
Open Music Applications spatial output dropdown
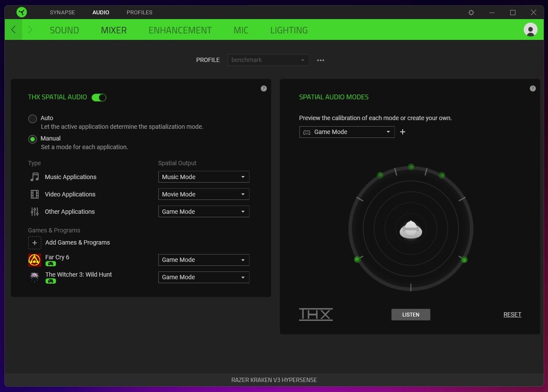click(204, 177)
